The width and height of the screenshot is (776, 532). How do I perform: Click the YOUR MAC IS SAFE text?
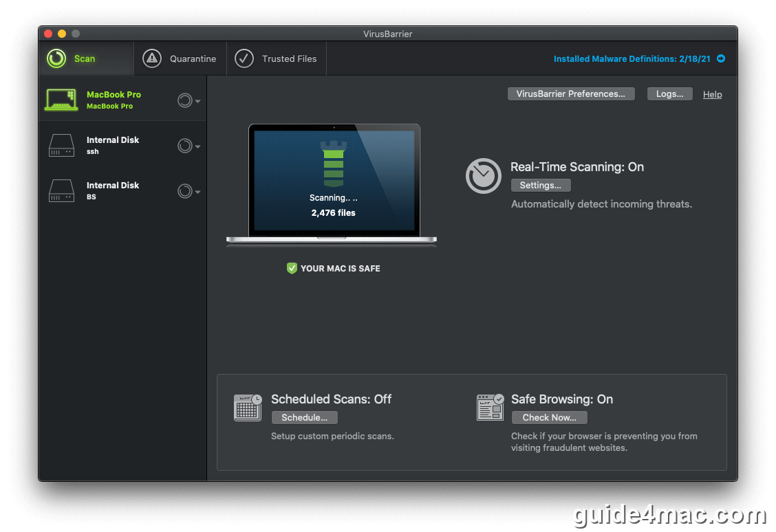[x=341, y=269]
